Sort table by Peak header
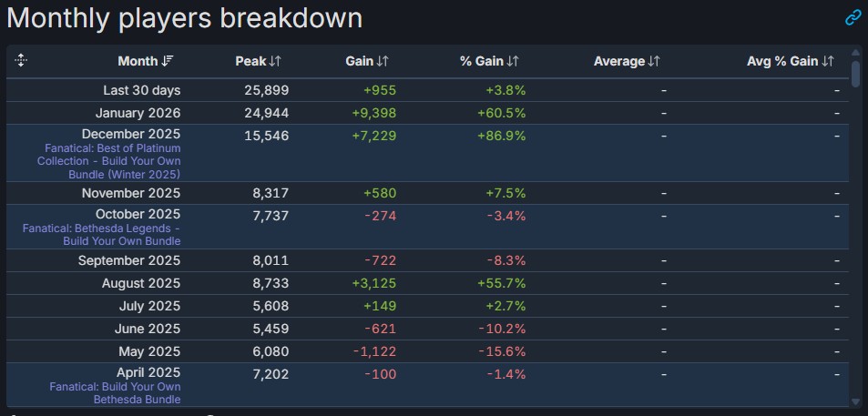Viewport: 868px width, 416px height. [x=250, y=62]
